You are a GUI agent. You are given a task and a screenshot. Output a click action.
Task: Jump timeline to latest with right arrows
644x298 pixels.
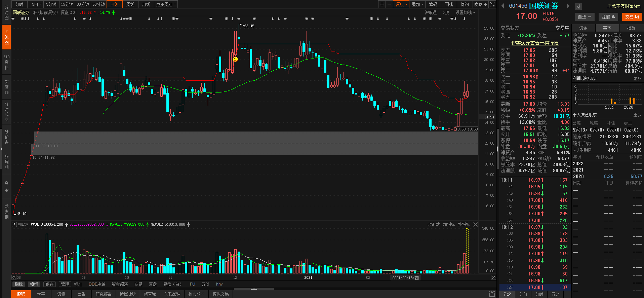pyautogui.click(x=493, y=277)
